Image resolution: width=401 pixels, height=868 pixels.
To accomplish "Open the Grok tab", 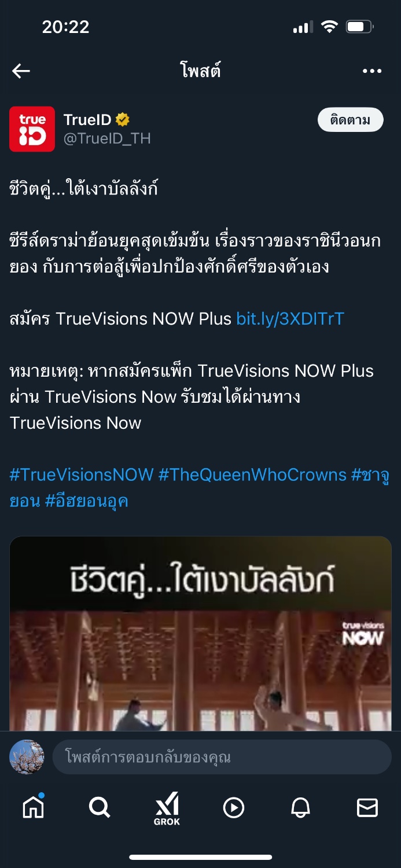I will pos(167,808).
